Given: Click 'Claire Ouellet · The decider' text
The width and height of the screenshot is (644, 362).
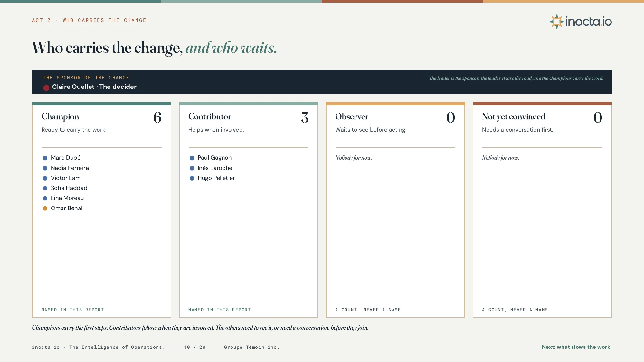Looking at the screenshot, I should [x=94, y=87].
